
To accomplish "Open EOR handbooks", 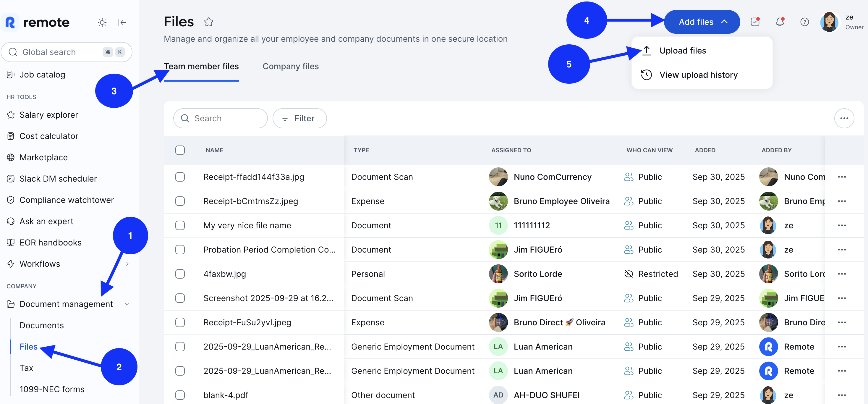I will pyautogui.click(x=50, y=243).
